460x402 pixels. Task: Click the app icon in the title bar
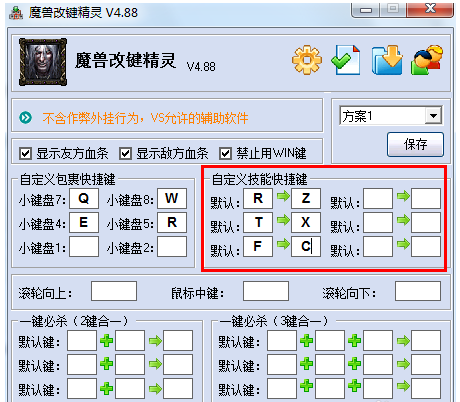pyautogui.click(x=16, y=13)
